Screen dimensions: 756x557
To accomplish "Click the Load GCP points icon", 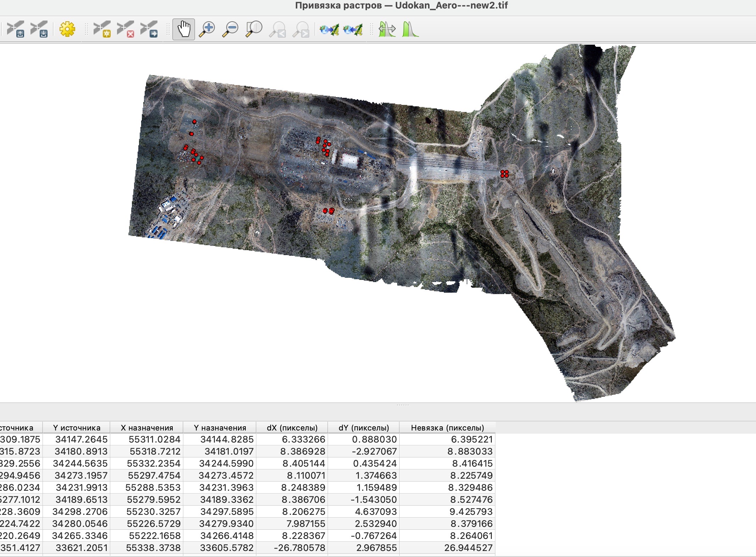I will pos(16,29).
